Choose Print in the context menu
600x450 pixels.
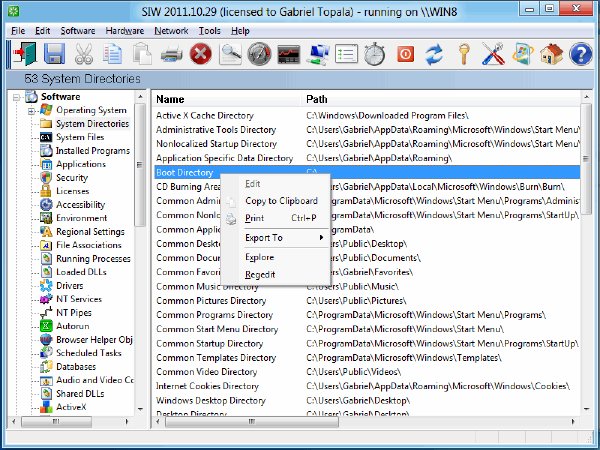coord(276,218)
